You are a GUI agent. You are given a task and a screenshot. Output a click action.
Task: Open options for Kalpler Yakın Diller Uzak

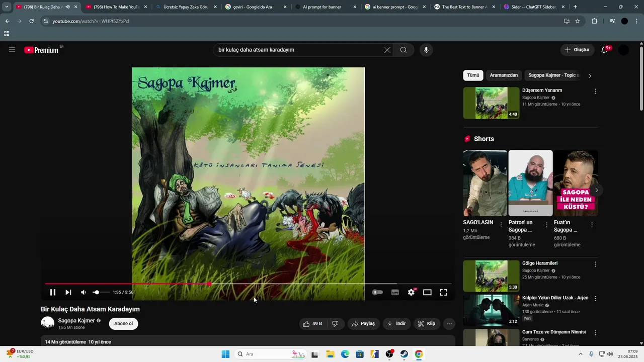(x=595, y=299)
